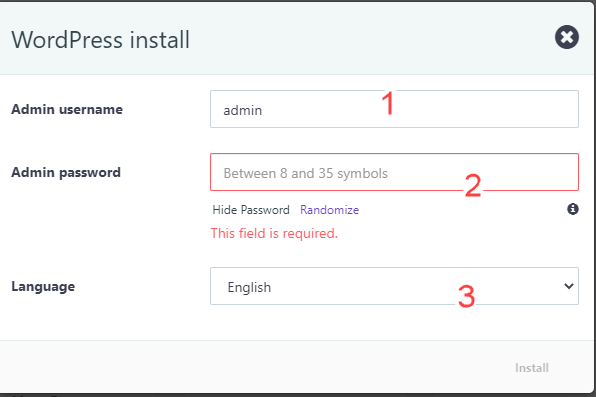The height and width of the screenshot is (397, 596).
Task: Click the red number 1 annotation
Action: click(388, 103)
